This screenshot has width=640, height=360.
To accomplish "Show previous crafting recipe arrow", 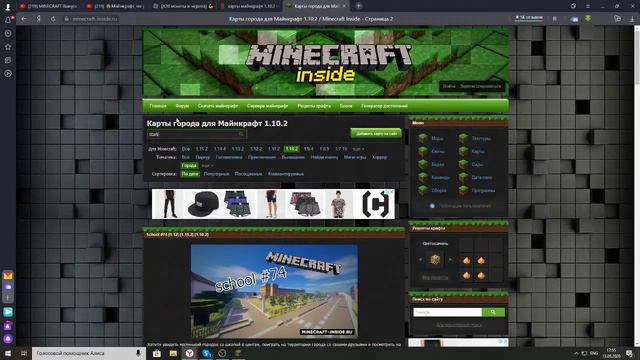I will (420, 260).
